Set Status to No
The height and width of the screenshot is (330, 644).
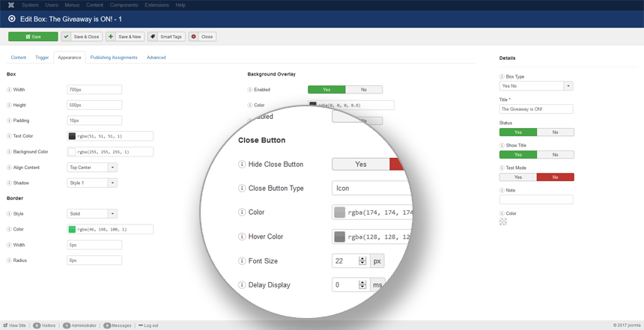coord(556,132)
